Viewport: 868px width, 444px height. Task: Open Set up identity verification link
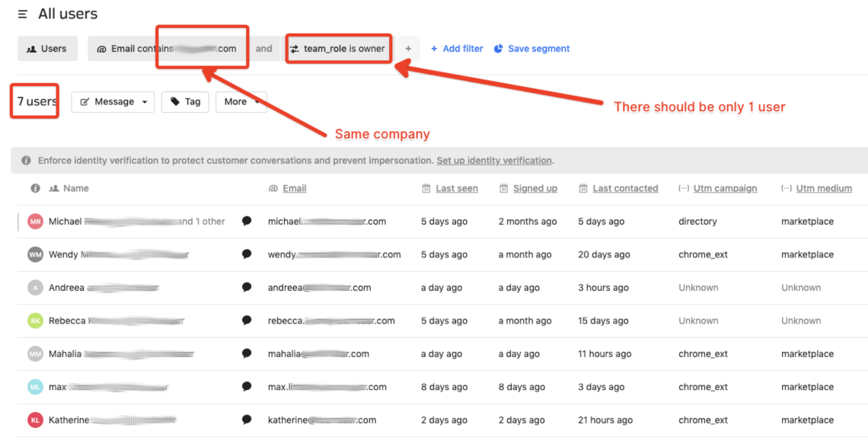pos(494,161)
